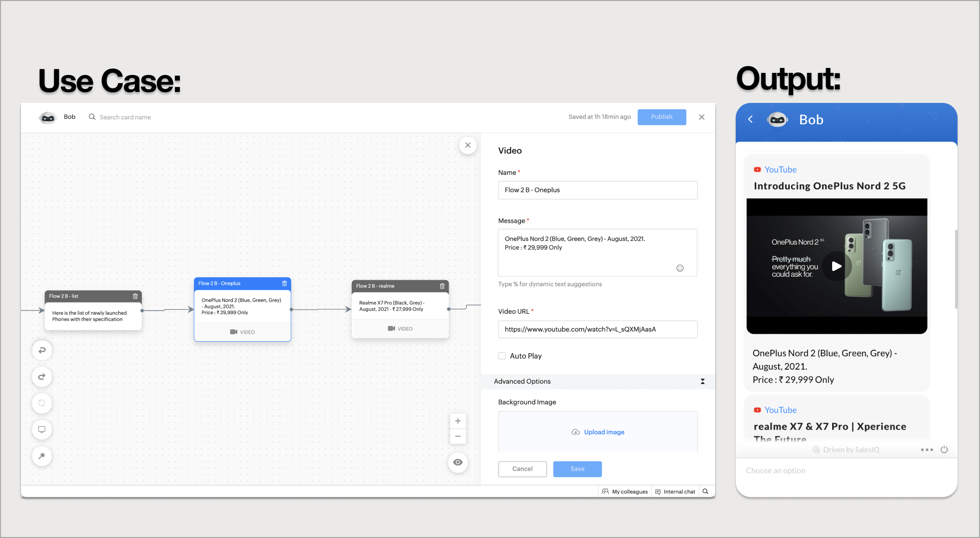The height and width of the screenshot is (538, 980).
Task: Close the bot builder with top-right X
Action: click(701, 117)
